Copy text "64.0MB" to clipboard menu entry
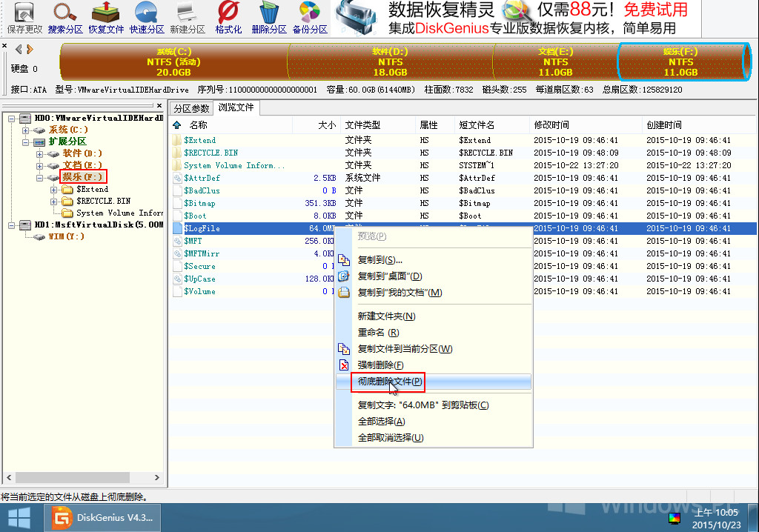 (x=434, y=405)
